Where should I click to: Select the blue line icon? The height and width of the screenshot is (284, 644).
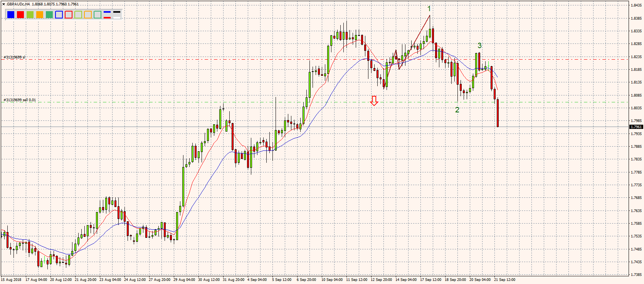coord(107,12)
